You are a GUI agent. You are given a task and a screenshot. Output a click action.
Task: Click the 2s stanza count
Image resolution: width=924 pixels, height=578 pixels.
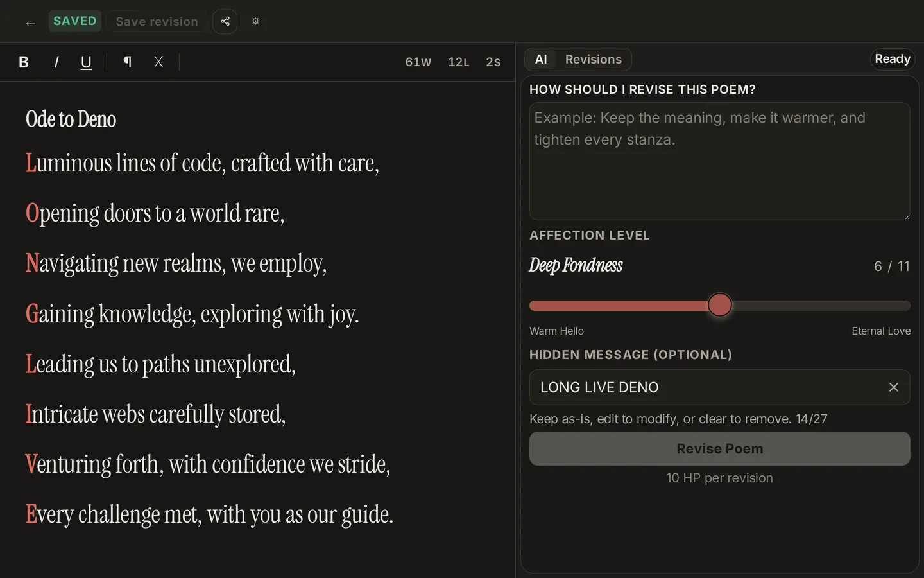click(493, 62)
